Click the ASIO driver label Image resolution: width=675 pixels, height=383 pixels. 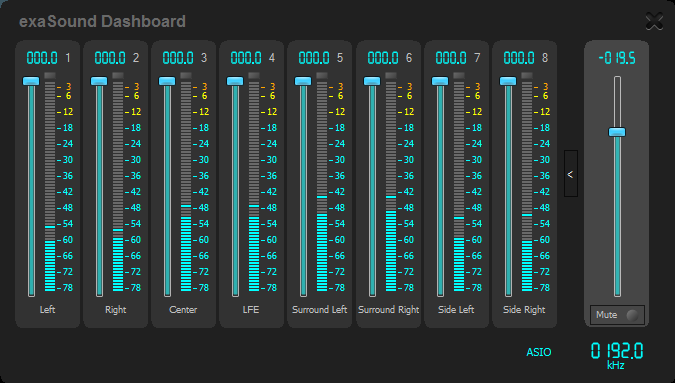coord(539,352)
